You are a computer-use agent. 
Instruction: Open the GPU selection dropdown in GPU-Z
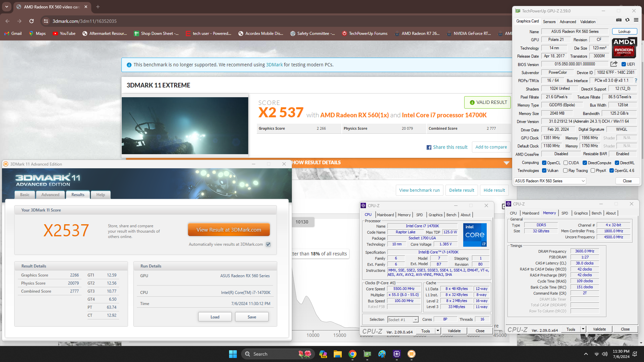[550, 181]
